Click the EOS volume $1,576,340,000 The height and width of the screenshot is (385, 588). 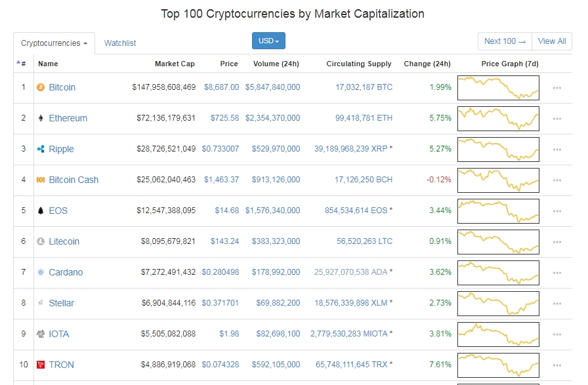point(272,211)
